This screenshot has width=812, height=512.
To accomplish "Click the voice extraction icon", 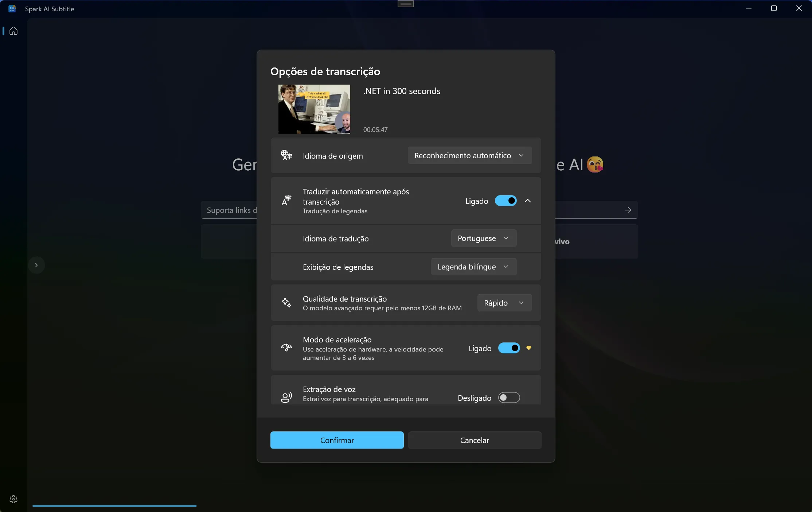I will pos(286,397).
